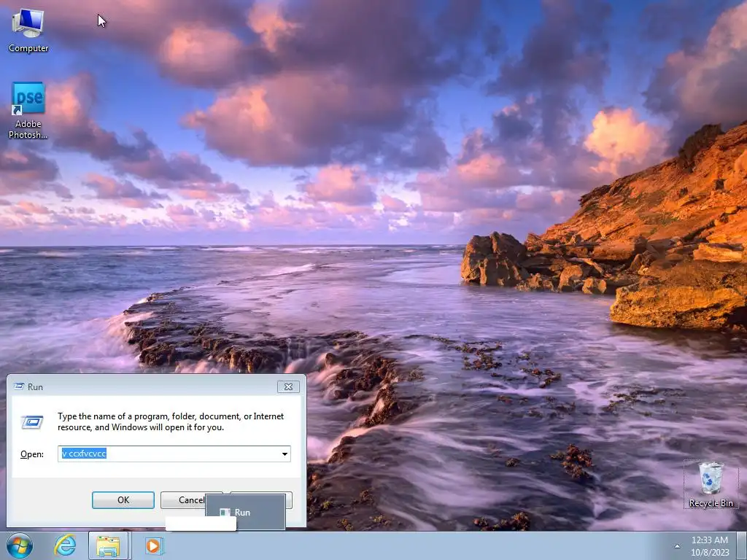
Task: Select the Recycle Bin icon
Action: 711,484
